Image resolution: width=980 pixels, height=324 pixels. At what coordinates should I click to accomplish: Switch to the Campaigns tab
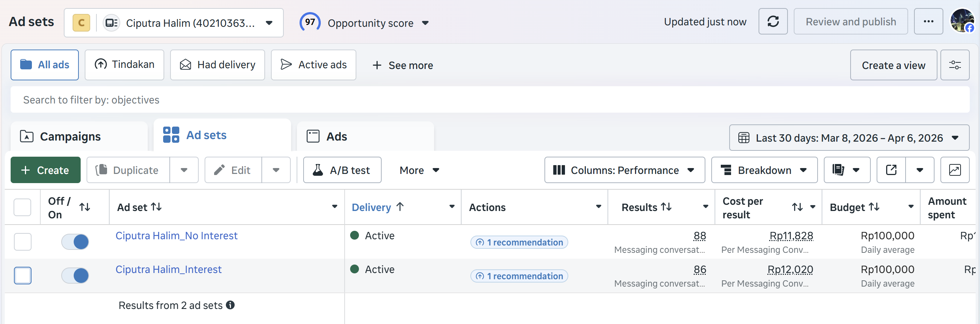[70, 136]
